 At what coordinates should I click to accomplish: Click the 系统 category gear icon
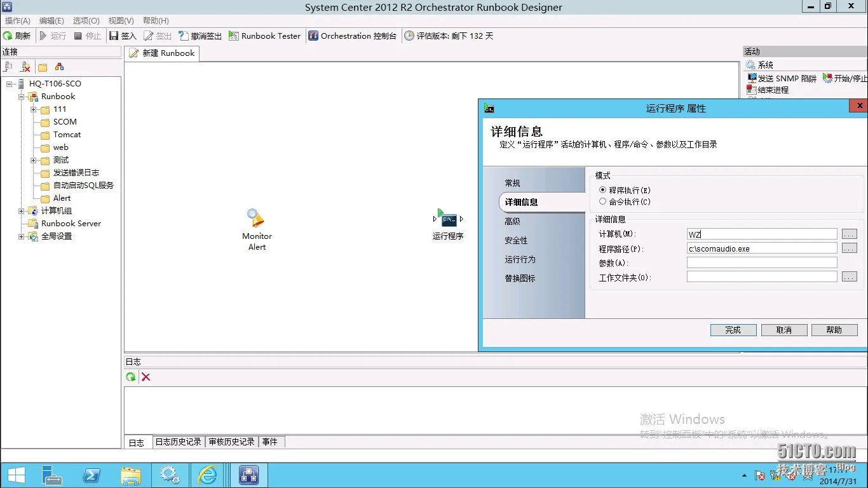751,65
